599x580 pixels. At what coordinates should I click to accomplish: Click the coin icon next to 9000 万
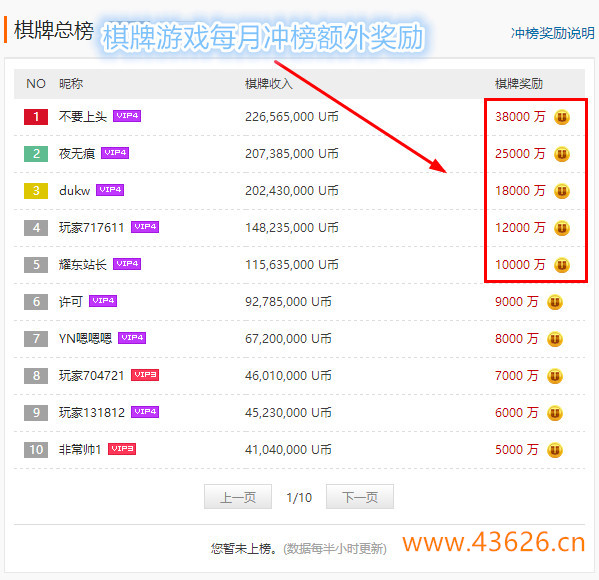coord(555,302)
